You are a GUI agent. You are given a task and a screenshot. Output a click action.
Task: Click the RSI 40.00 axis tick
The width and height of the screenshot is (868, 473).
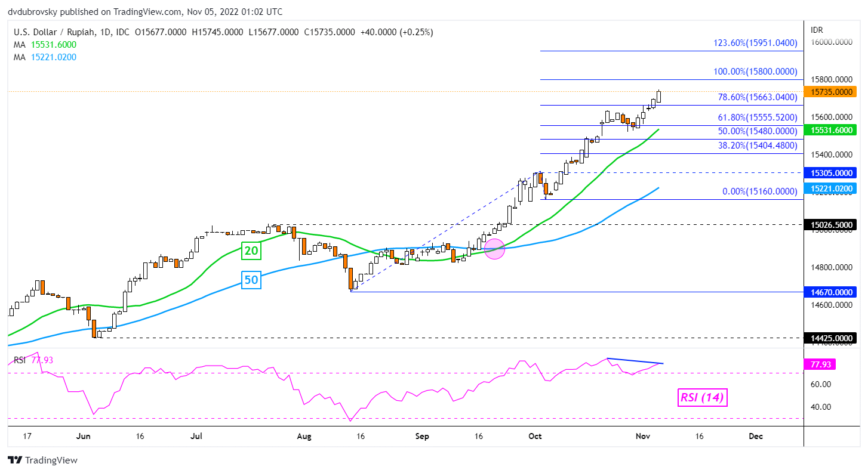point(820,407)
